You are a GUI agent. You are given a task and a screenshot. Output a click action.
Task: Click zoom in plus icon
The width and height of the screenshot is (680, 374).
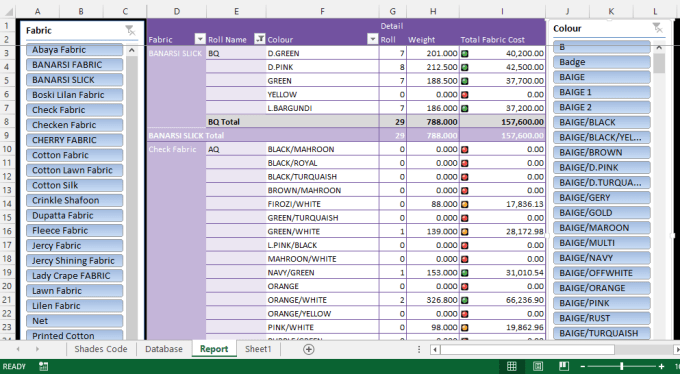click(x=661, y=367)
